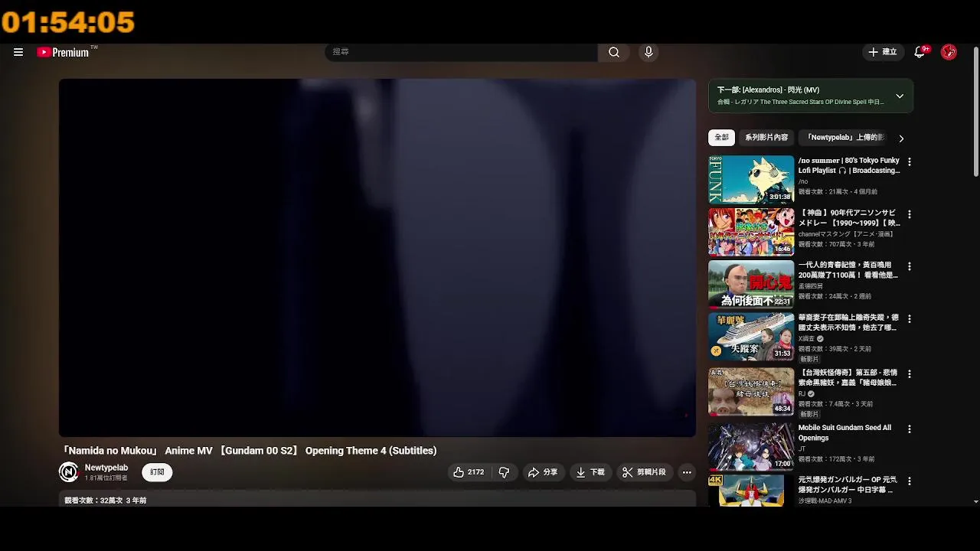Open the 建立 create button
Viewport: 980px width, 551px height.
(882, 52)
